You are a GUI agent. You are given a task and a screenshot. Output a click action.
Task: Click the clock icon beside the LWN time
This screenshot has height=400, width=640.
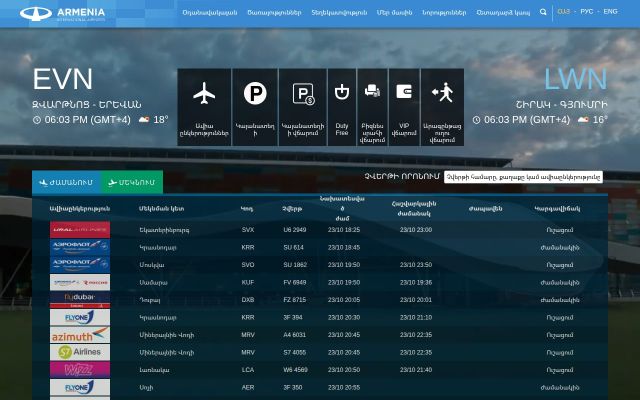click(476, 120)
